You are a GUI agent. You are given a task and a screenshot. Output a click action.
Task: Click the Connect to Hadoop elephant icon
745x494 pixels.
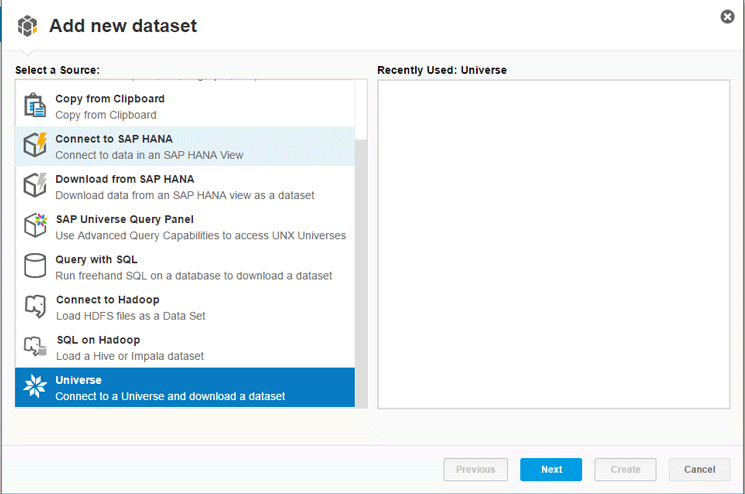click(x=36, y=306)
